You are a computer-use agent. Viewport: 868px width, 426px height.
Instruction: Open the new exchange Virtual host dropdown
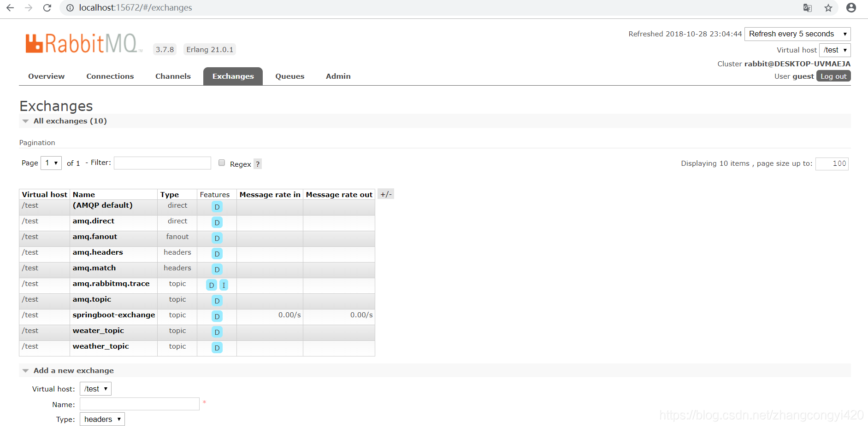[x=95, y=389]
